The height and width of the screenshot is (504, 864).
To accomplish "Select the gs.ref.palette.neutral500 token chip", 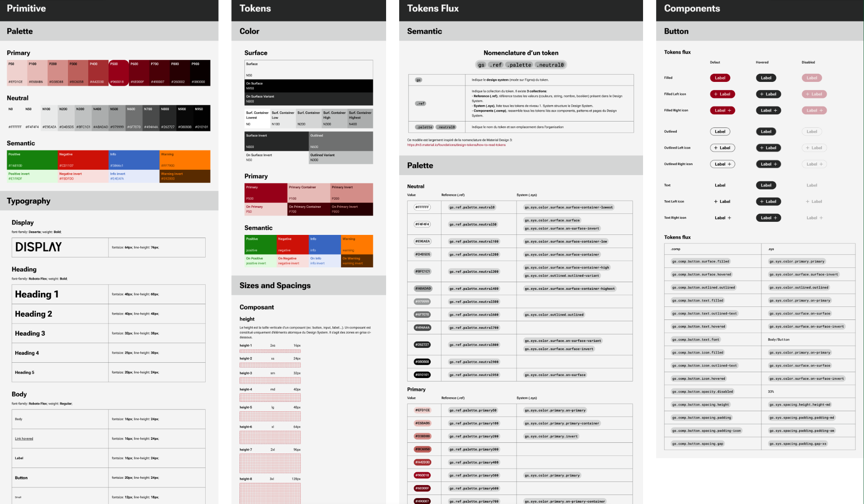I will [474, 301].
